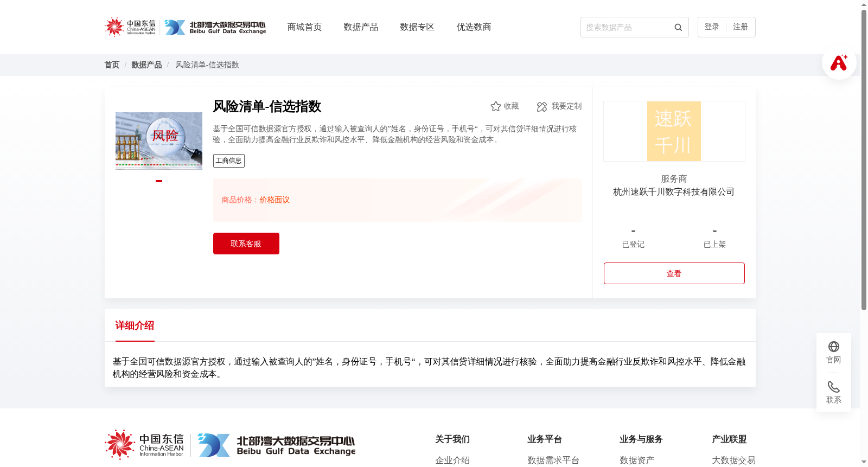The image size is (868, 467).
Task: Open 优选数商 navigation item
Action: point(474,27)
